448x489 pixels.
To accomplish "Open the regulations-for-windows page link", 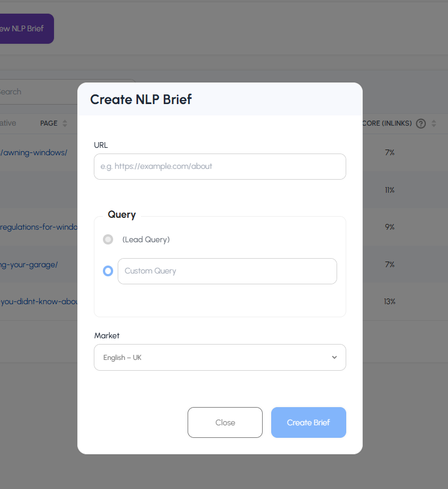I will [34, 227].
